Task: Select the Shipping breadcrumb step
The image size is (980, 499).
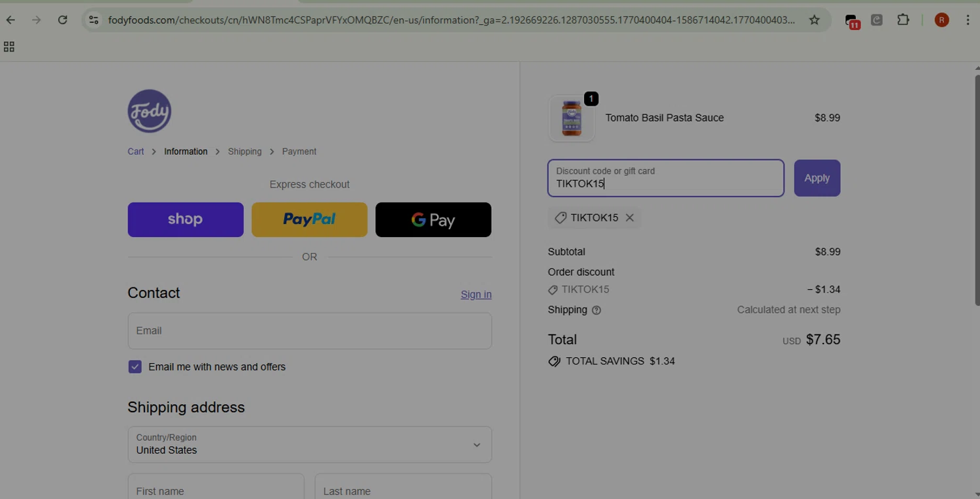Action: coord(244,152)
